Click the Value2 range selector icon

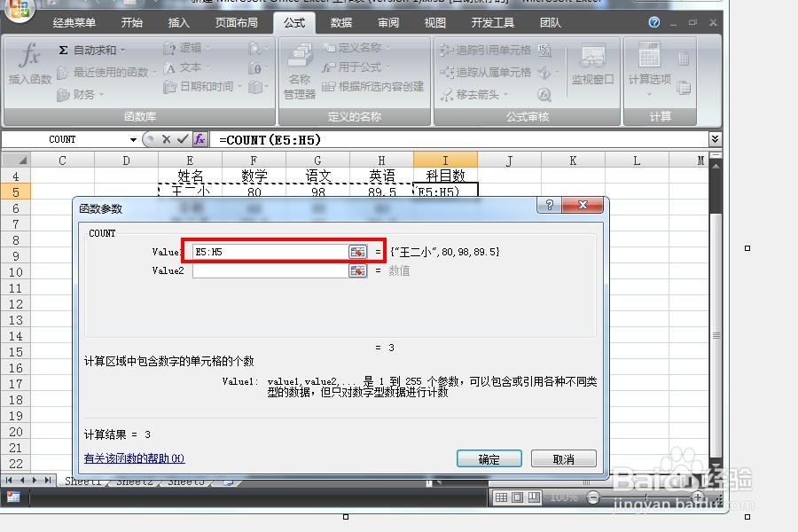pos(358,270)
